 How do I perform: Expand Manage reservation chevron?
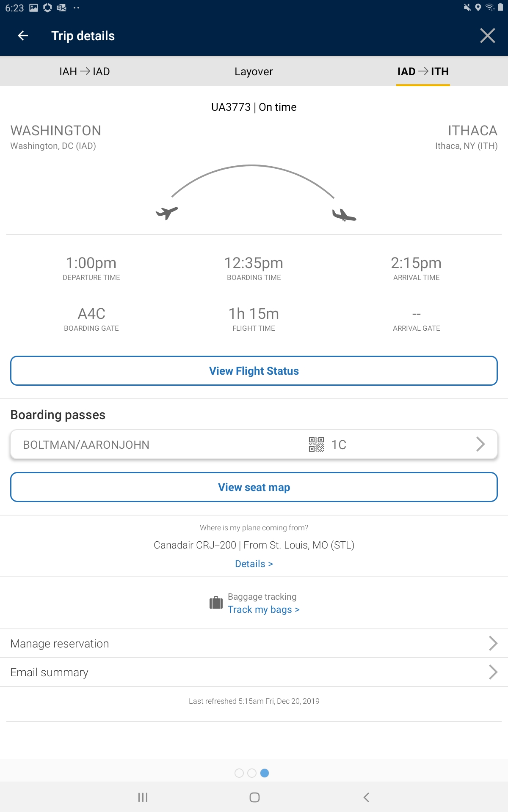click(493, 643)
